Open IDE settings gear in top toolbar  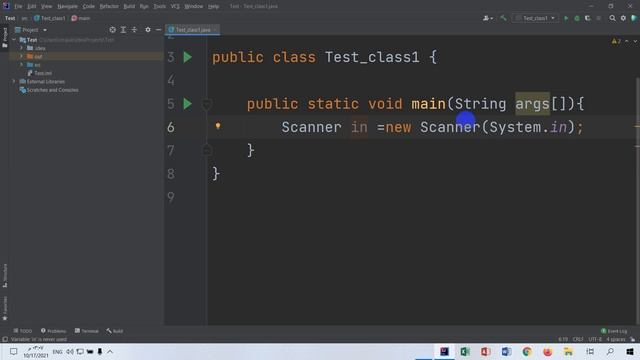(x=623, y=18)
